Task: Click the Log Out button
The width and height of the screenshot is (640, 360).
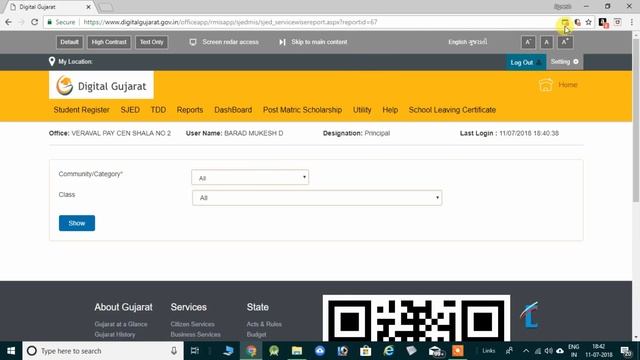Action: [526, 62]
